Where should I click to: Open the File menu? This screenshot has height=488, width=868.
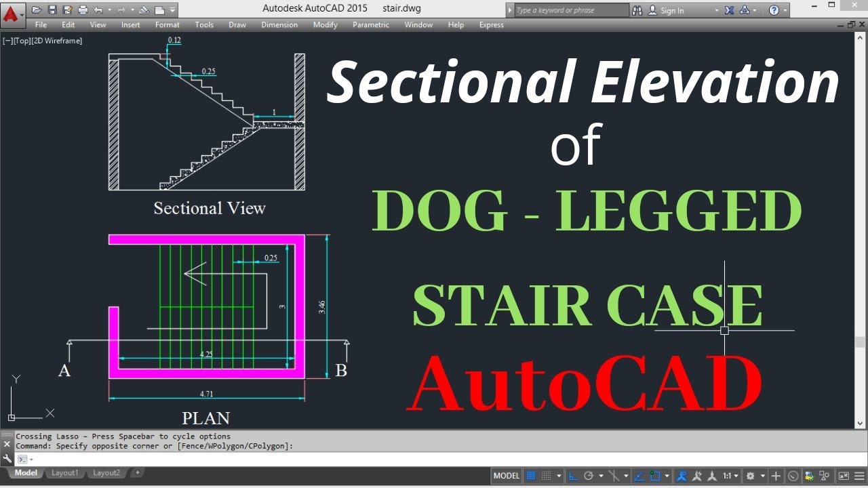41,25
